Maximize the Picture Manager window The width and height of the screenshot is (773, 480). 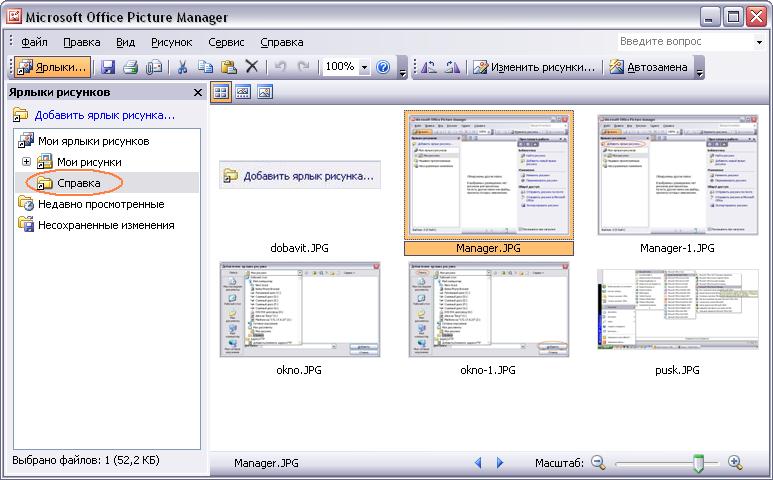tap(733, 18)
